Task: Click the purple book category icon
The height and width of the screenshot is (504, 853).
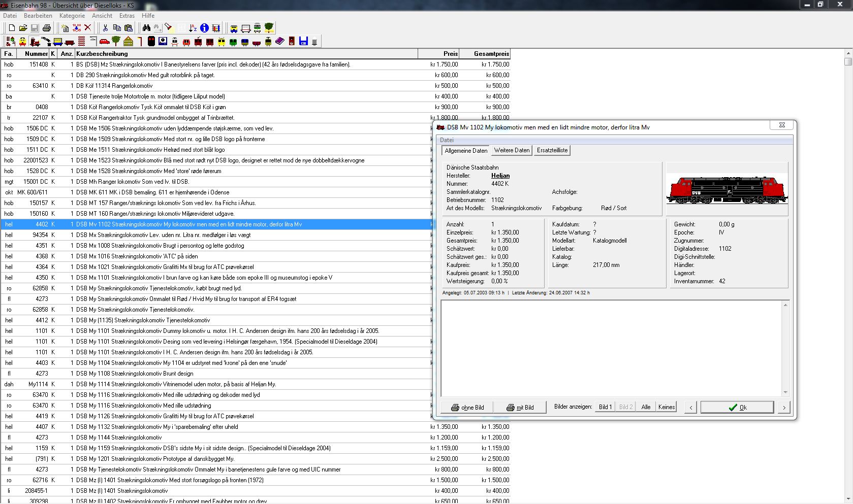Action: pos(280,42)
